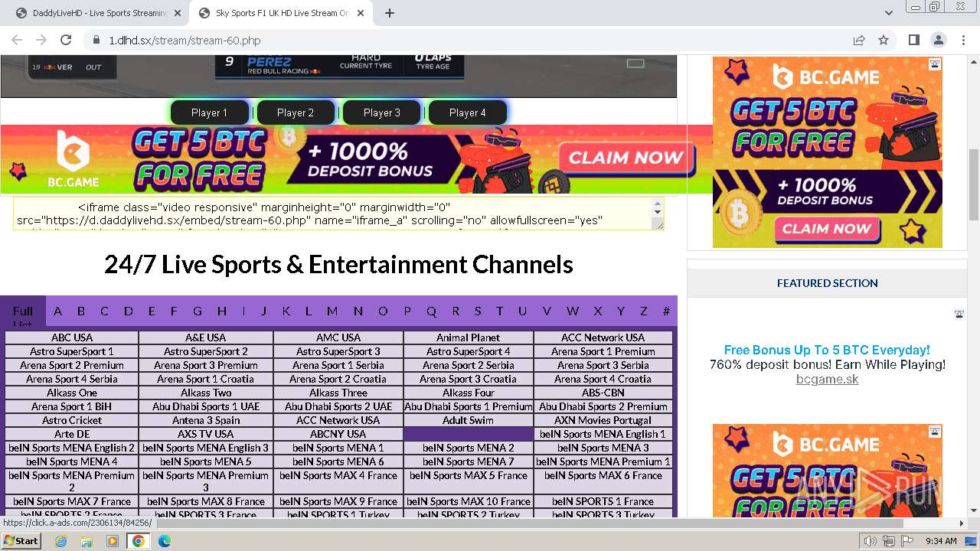The image size is (980, 551).
Task: Filter channels by letter B
Action: pyautogui.click(x=81, y=311)
